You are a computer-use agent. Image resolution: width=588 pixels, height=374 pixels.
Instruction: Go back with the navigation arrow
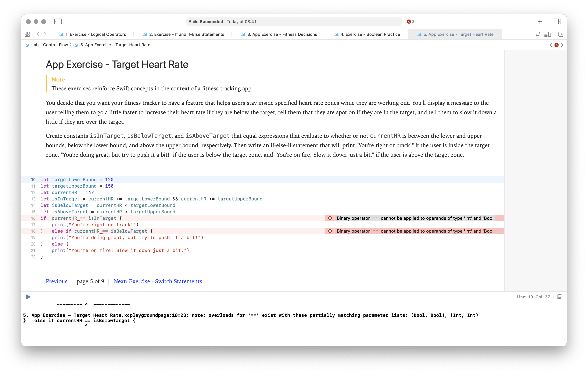[38, 34]
